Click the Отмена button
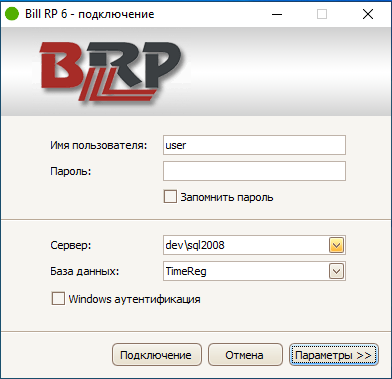The width and height of the screenshot is (392, 379). click(x=245, y=355)
